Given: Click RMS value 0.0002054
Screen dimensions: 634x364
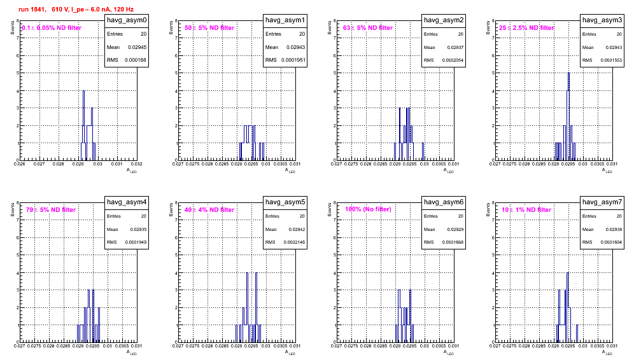Looking at the screenshot, I should click(453, 60).
